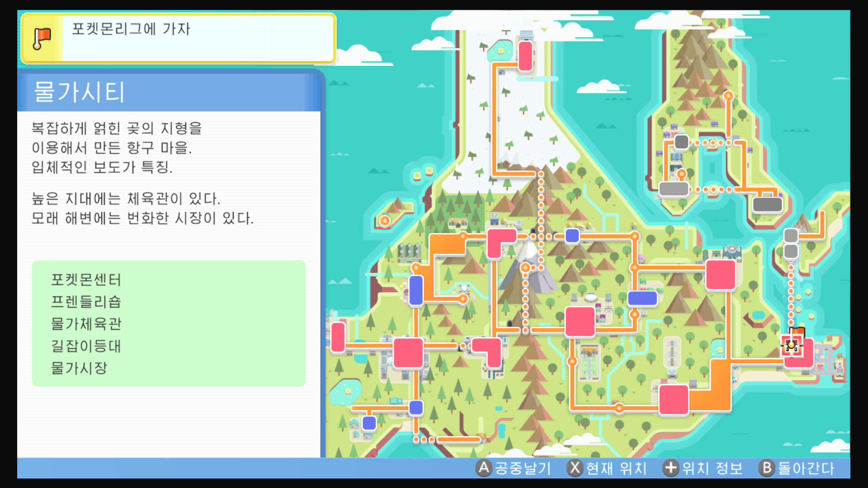Select the upper gray square on the eastern peninsula
The width and height of the screenshot is (868, 488).
(x=791, y=235)
